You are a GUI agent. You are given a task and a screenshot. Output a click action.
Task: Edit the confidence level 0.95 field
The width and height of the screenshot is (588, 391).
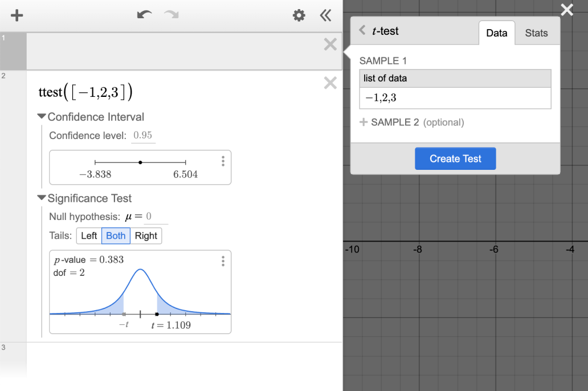[x=143, y=136]
